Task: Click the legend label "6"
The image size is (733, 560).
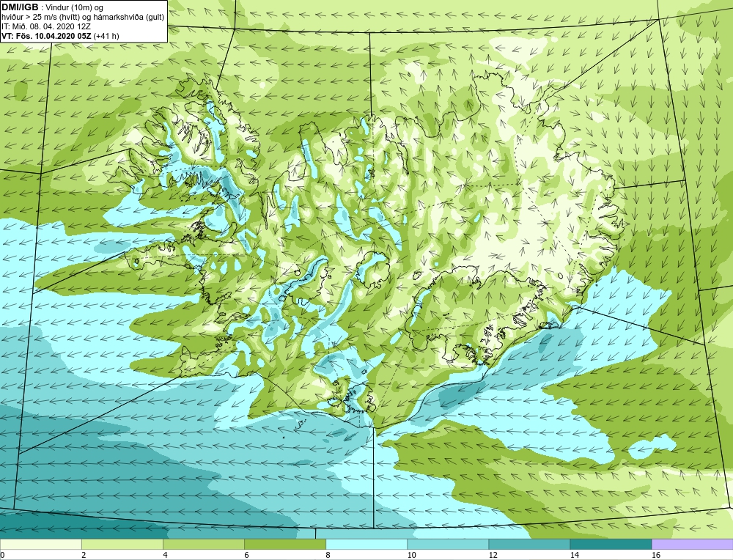Action: click(x=246, y=555)
